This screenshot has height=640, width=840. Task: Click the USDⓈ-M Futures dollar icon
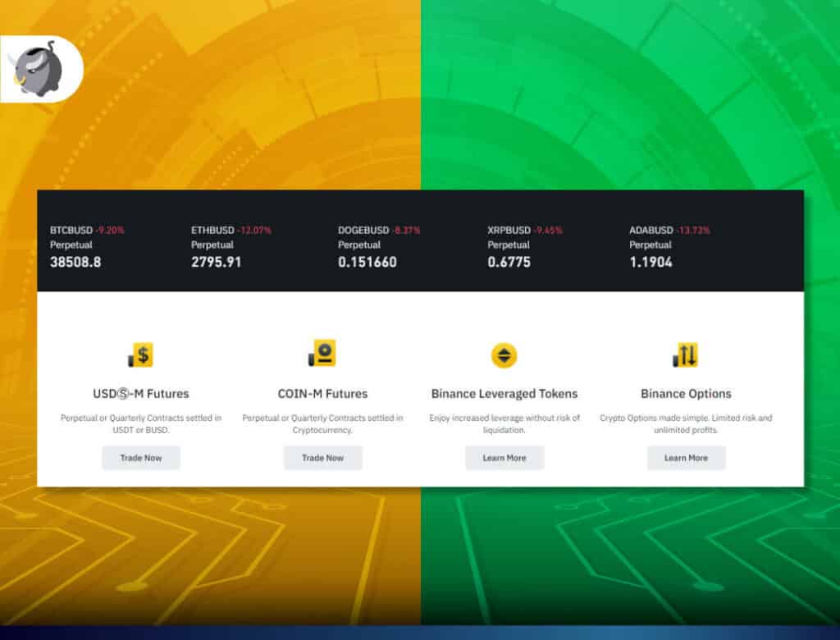[140, 354]
